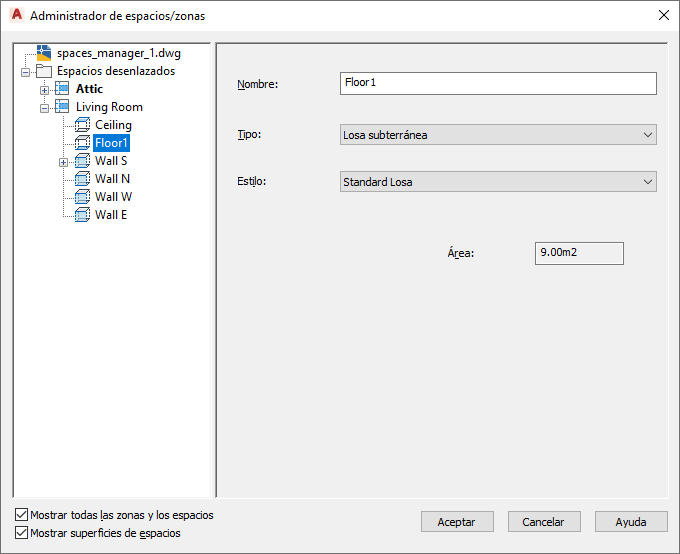This screenshot has height=554, width=680.
Task: Collapse the Living Room tree node
Action: click(44, 108)
